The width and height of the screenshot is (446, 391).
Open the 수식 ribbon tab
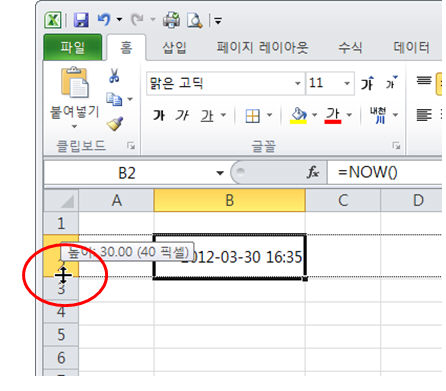(350, 47)
